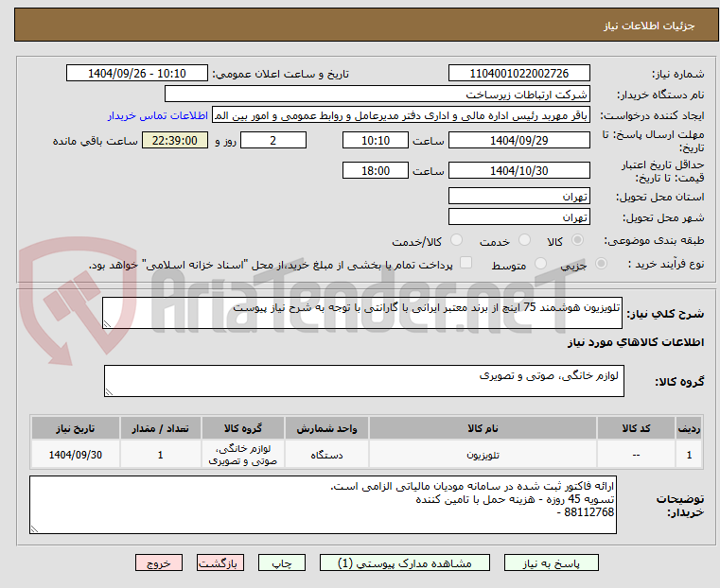
Task: Toggle the اسناد خزانه اسلامی payment checkbox
Action: (x=465, y=263)
